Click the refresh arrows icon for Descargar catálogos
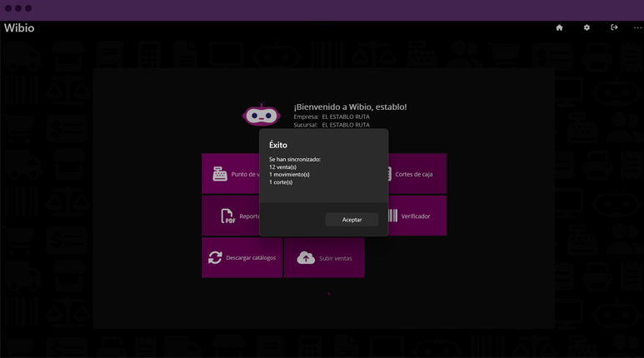644x358 pixels. [x=215, y=257]
